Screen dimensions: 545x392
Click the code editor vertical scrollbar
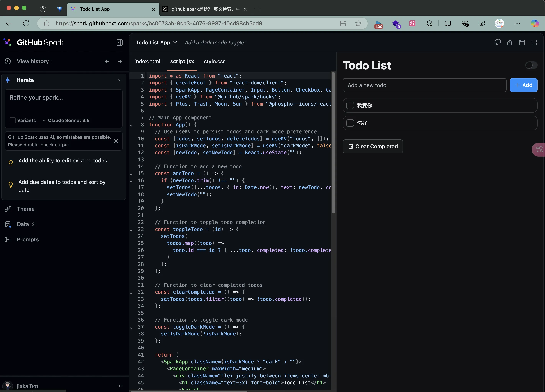(x=333, y=143)
